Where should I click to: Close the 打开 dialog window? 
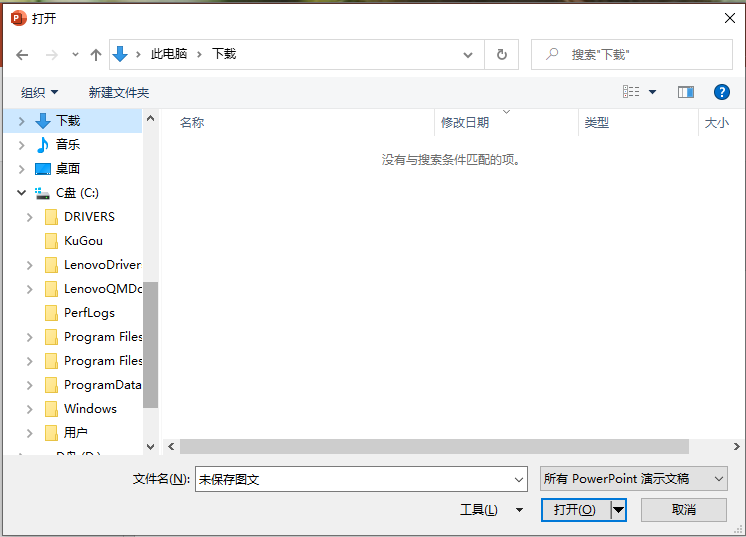[729, 18]
